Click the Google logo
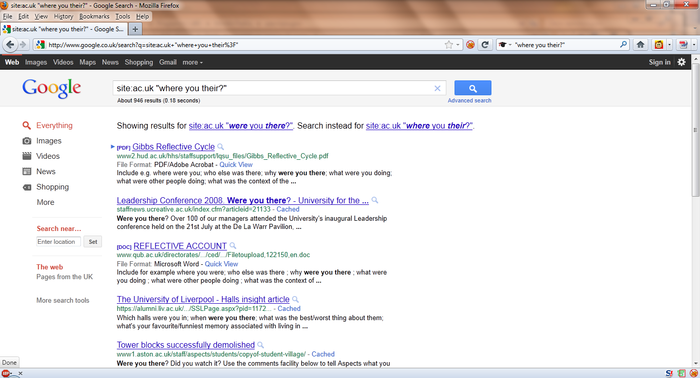 click(x=51, y=88)
